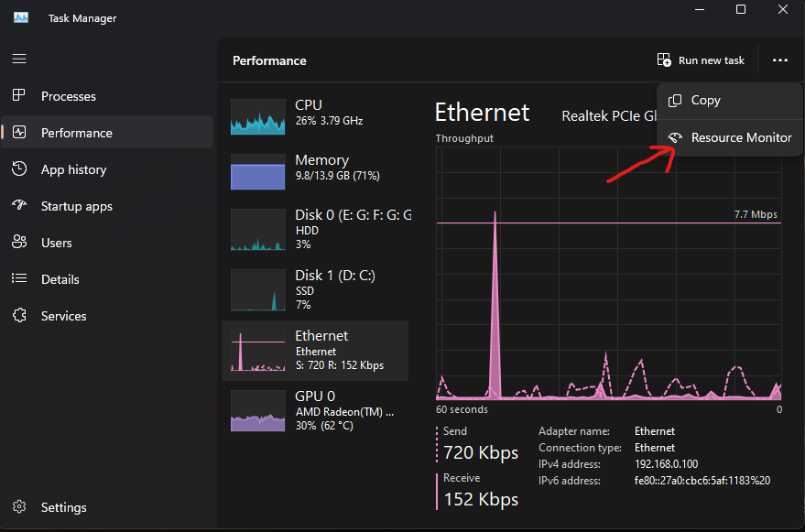
Task: Click the Startup apps gauge icon
Action: (x=19, y=206)
